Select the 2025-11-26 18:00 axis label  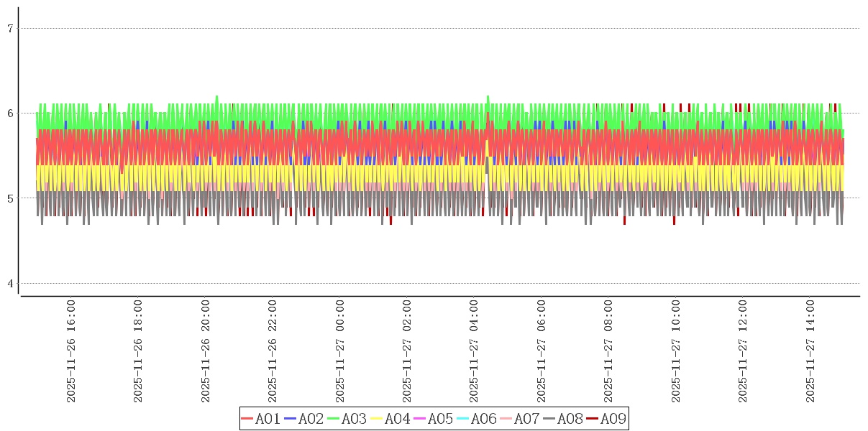139,351
